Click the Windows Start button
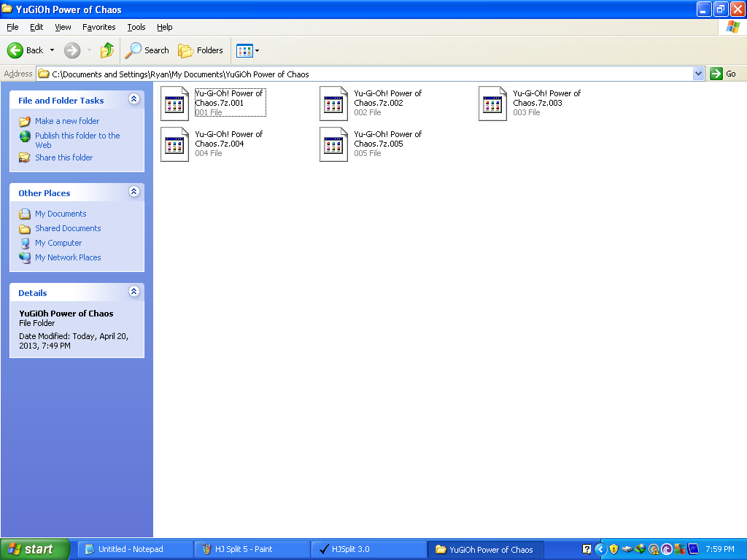Screen dimensions: 747x560 coord(35,549)
